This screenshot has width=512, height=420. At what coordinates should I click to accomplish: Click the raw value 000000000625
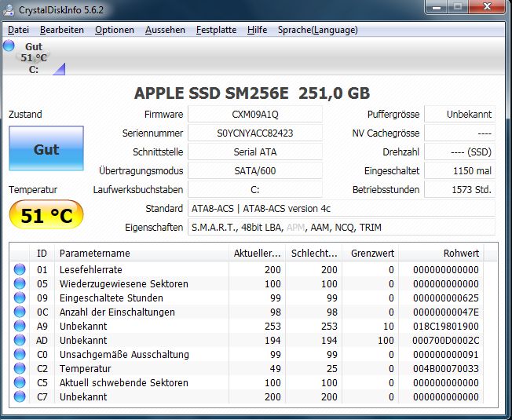[x=446, y=298]
